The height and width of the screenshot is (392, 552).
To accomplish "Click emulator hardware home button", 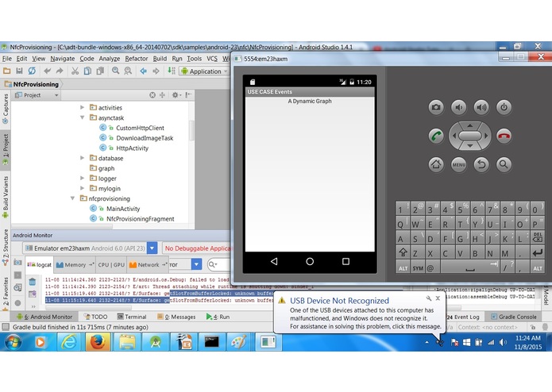I will click(436, 164).
